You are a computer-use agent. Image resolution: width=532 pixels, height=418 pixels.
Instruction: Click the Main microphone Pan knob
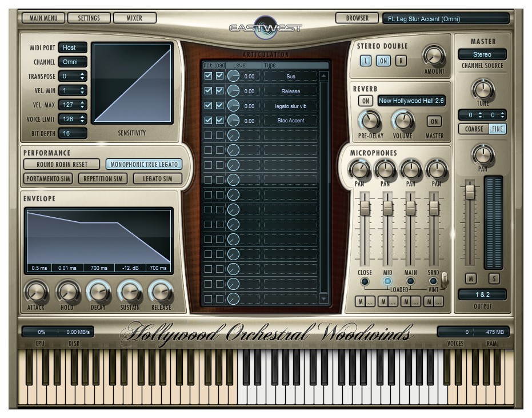click(x=411, y=170)
